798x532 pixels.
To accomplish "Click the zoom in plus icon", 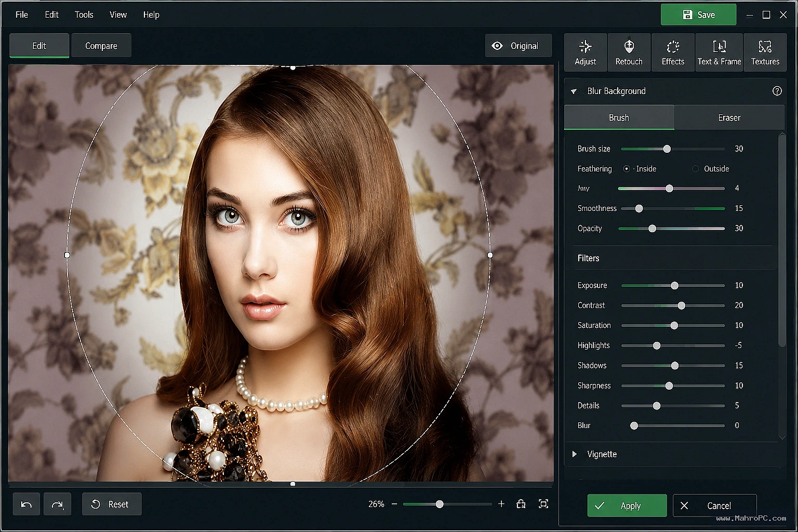I will click(x=501, y=504).
